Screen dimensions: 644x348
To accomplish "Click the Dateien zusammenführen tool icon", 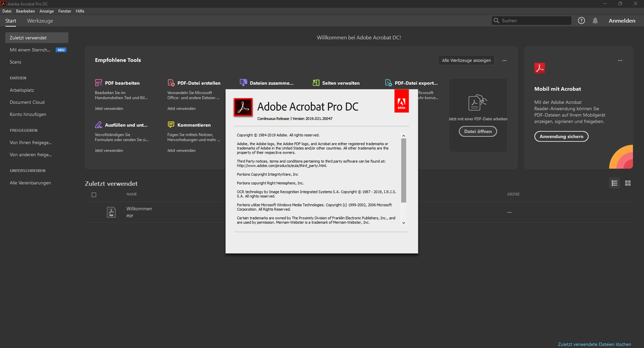I will click(244, 83).
